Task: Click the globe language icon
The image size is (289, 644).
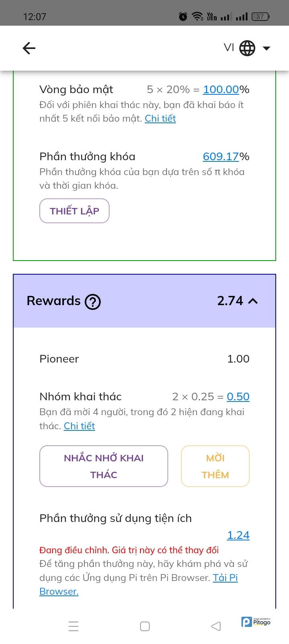Action: point(247,48)
